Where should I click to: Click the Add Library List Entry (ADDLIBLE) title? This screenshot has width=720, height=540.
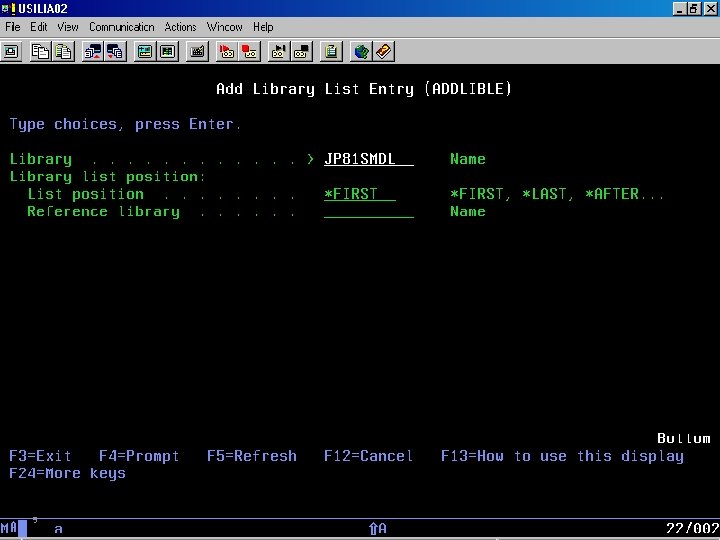tap(364, 89)
